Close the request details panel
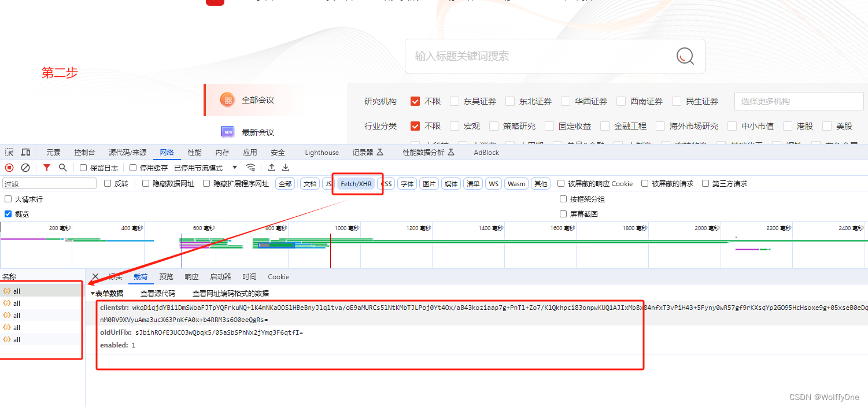Image resolution: width=868 pixels, height=407 pixels. point(95,277)
